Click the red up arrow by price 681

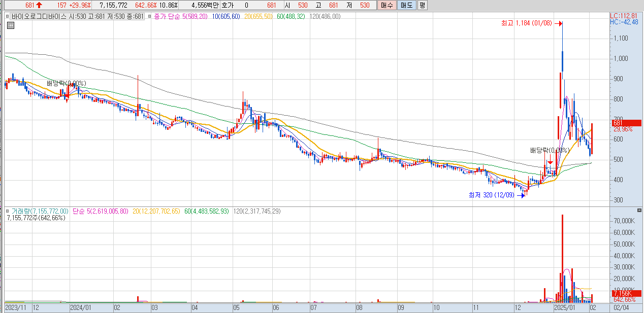tap(39, 5)
